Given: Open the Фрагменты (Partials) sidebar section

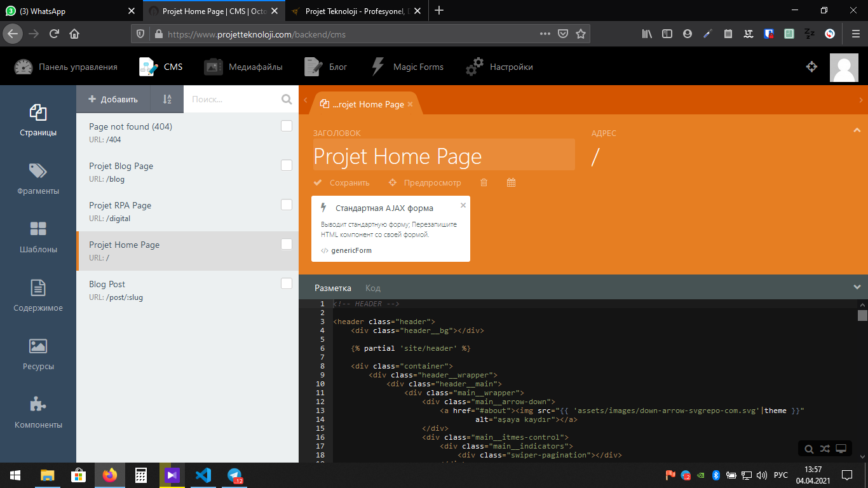Looking at the screenshot, I should click(38, 179).
